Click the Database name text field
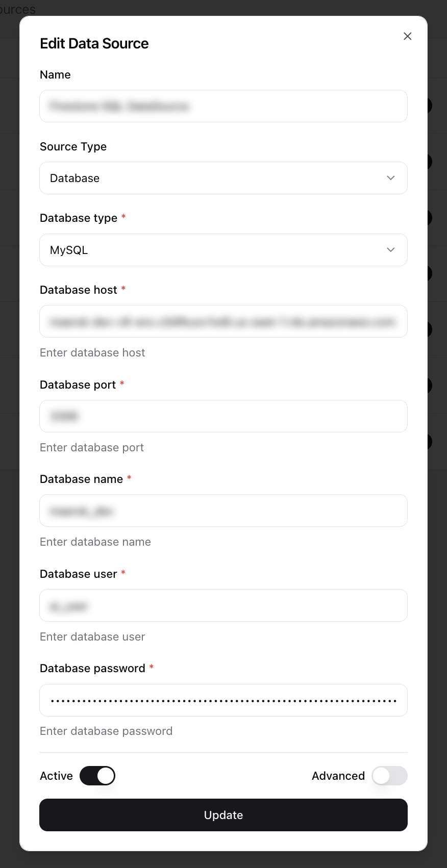Image resolution: width=447 pixels, height=868 pixels. pyautogui.click(x=223, y=510)
